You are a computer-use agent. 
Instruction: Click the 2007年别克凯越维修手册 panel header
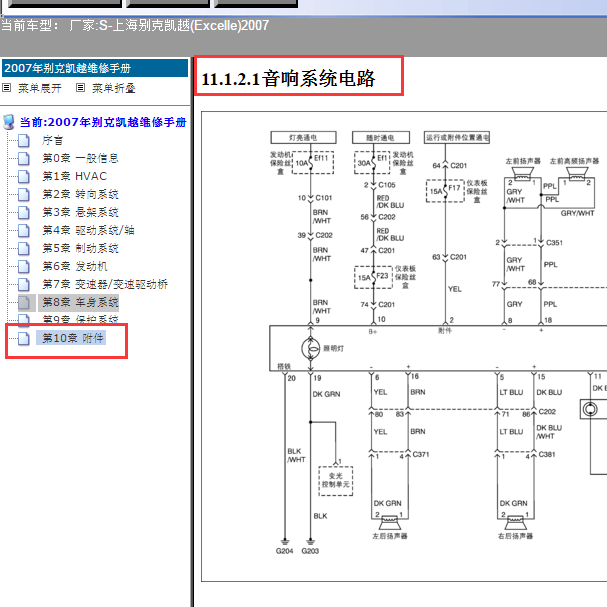coord(95,68)
